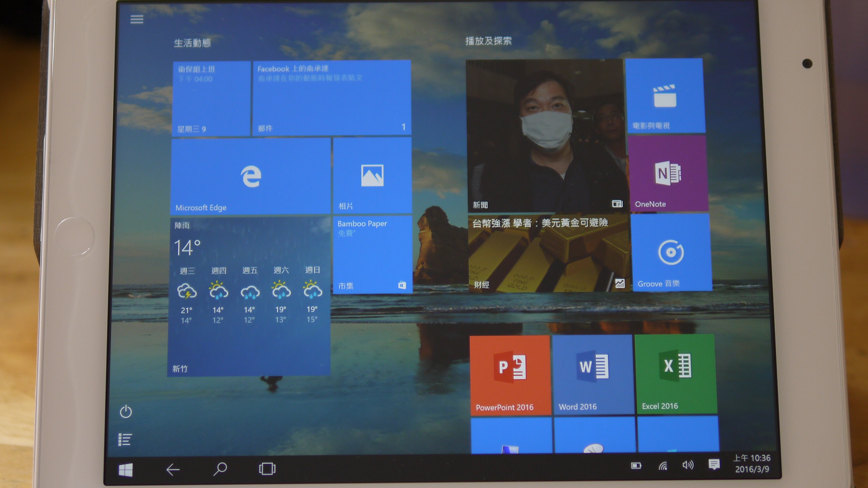This screenshot has height=488, width=868.
Task: Click the 台幣強漲 finance headline
Action: click(540, 223)
